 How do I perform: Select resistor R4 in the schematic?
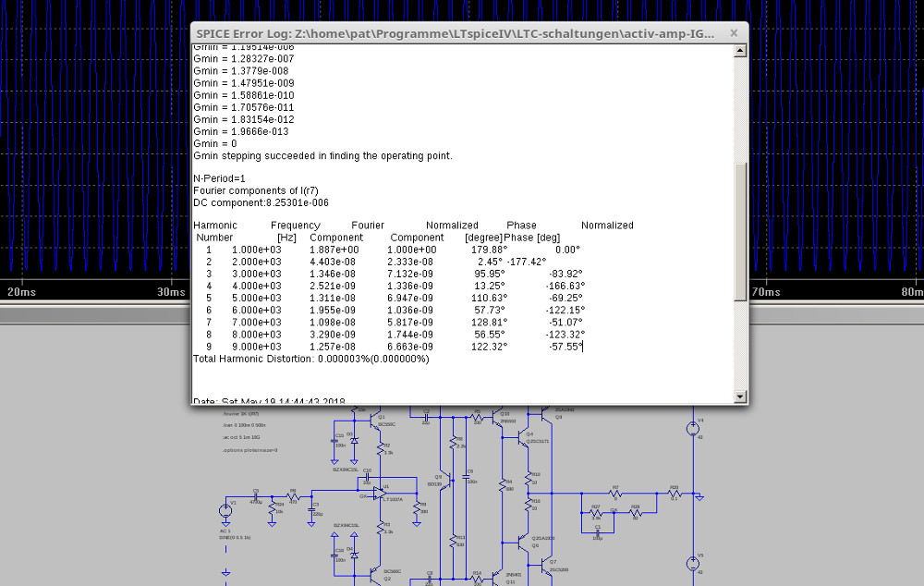point(502,486)
